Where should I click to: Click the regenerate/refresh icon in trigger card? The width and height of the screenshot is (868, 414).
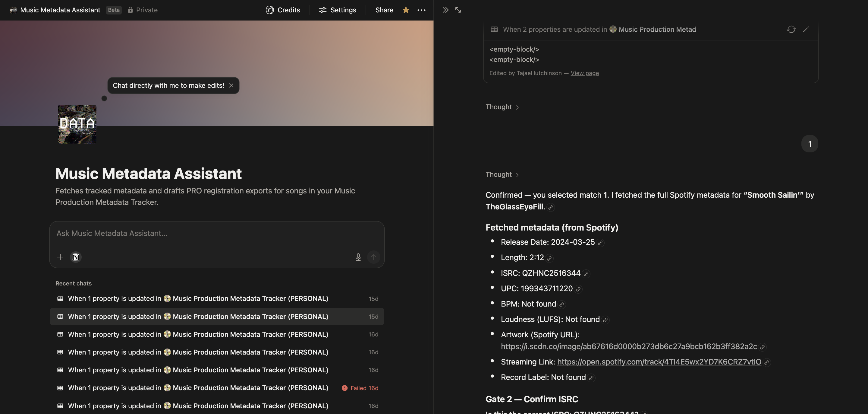791,29
